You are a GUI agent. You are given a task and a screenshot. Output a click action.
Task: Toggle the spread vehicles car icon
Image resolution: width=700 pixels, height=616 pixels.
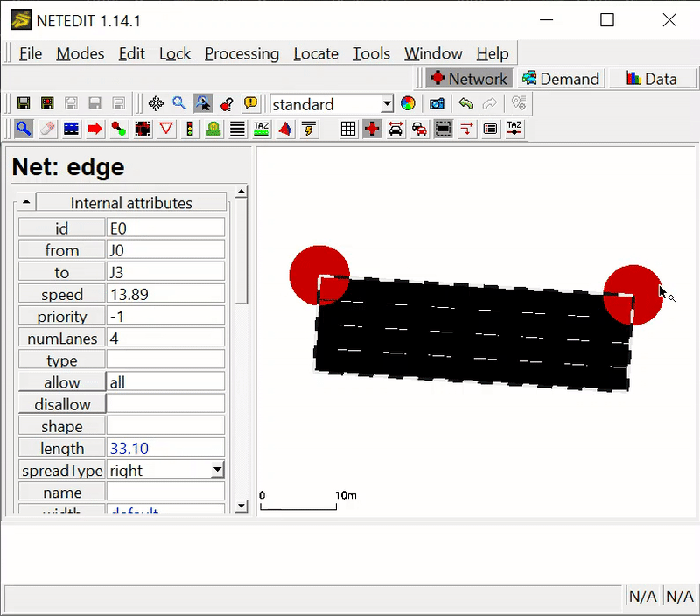(x=395, y=129)
